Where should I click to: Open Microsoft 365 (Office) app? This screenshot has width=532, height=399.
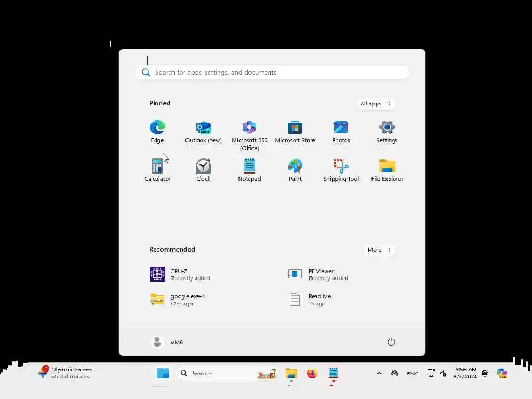coord(249,135)
